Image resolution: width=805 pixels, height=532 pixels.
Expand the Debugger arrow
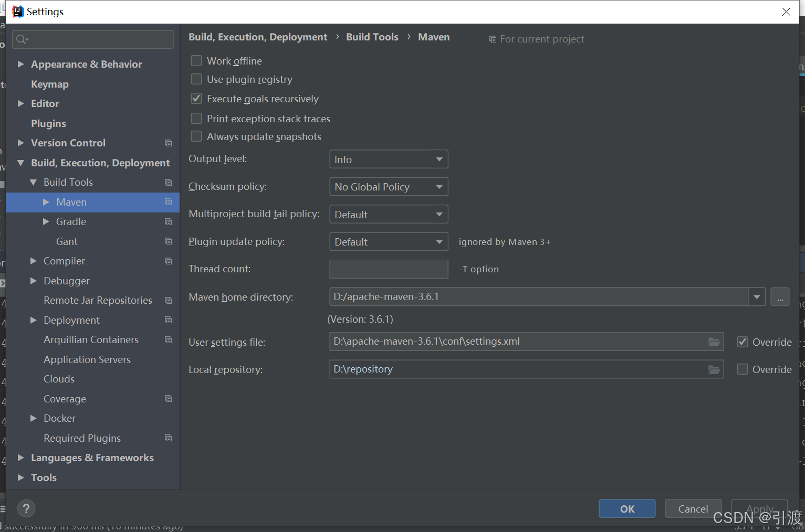[x=34, y=281]
